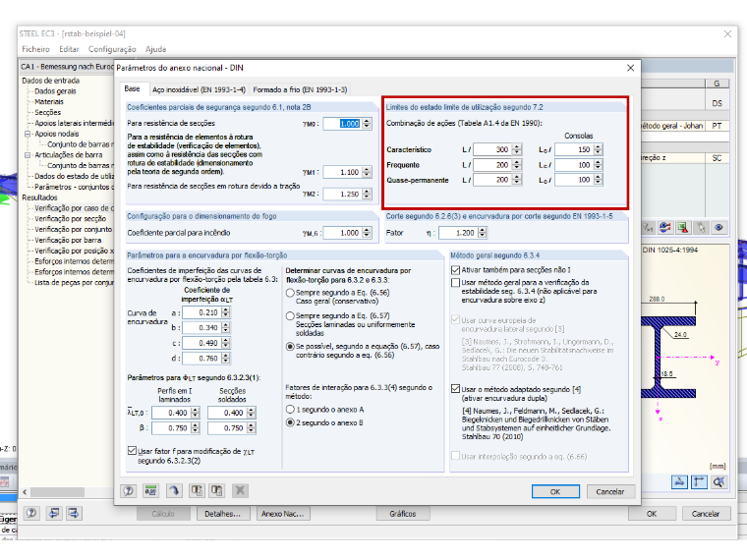Click the zoom reset magnifier icon under cross-section

pyautogui.click(x=718, y=482)
